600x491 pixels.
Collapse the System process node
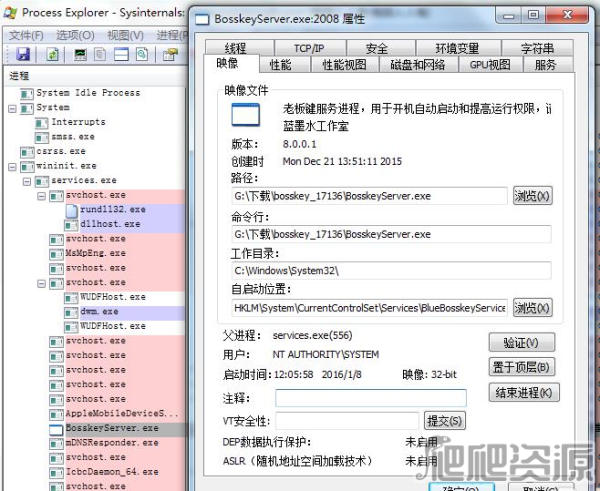pyautogui.click(x=12, y=109)
